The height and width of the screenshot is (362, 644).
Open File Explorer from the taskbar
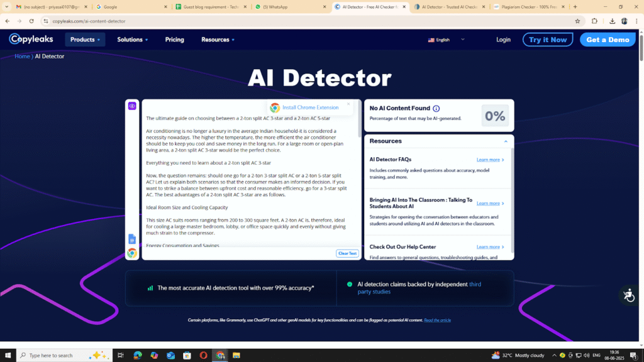click(x=236, y=356)
